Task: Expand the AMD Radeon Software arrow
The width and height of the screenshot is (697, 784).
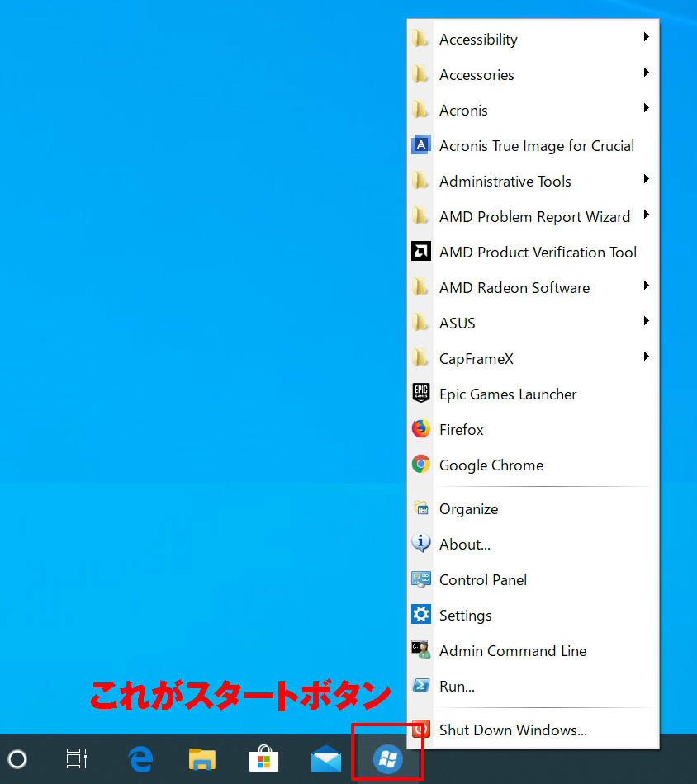Action: (646, 286)
